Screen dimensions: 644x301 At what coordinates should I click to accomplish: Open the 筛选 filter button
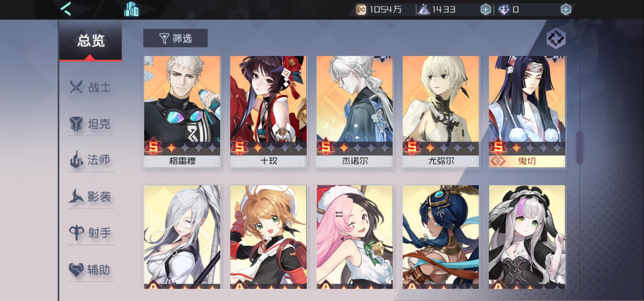175,38
